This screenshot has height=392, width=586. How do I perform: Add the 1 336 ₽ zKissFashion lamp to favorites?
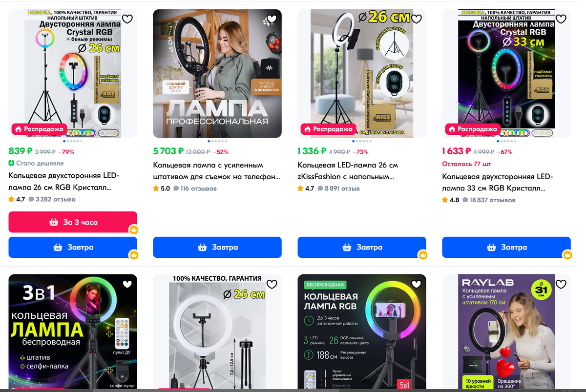[417, 20]
